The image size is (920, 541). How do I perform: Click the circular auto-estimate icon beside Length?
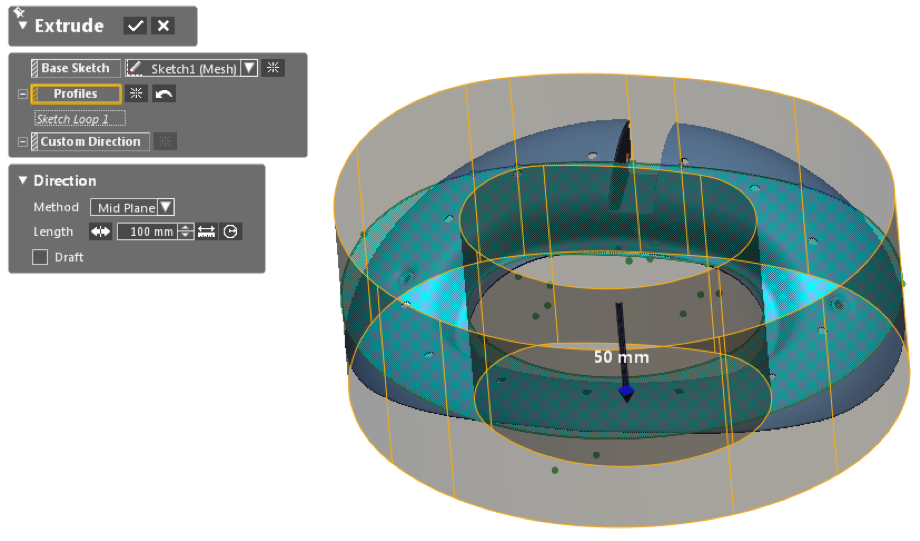(231, 232)
